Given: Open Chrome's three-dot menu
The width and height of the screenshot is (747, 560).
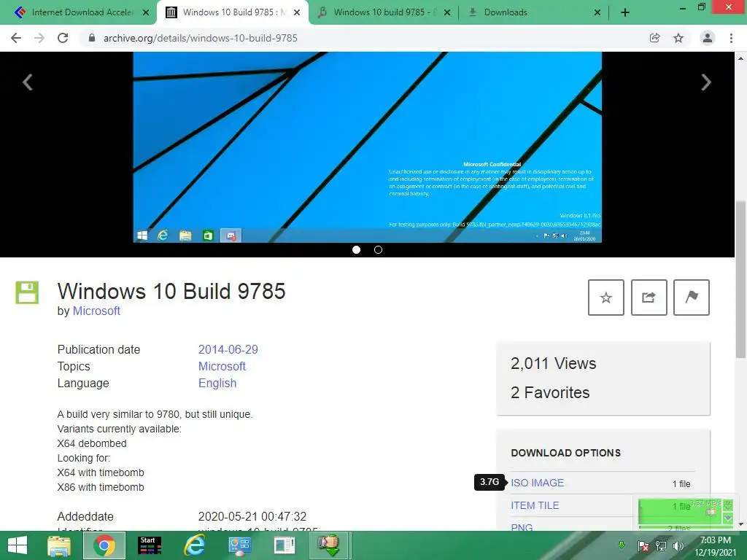Looking at the screenshot, I should (731, 38).
